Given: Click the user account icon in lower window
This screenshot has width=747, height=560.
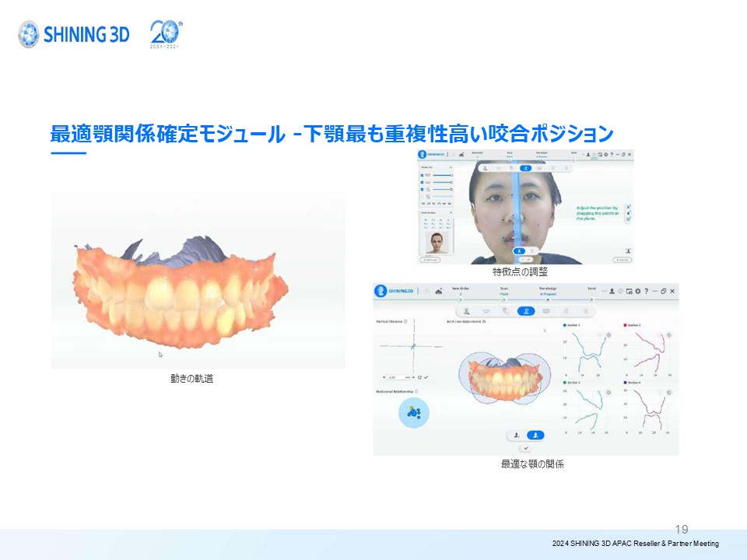Looking at the screenshot, I should coord(612,291).
